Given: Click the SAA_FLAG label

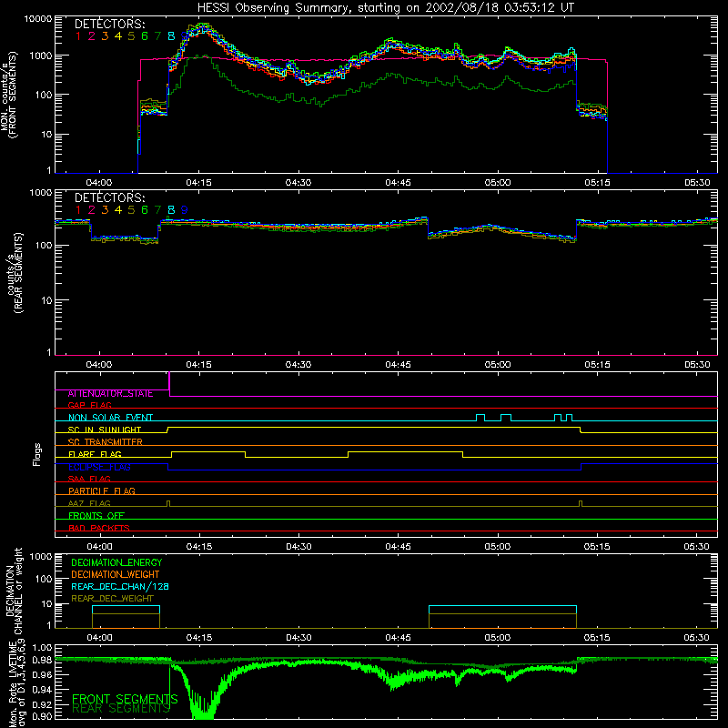Looking at the screenshot, I should [x=89, y=479].
